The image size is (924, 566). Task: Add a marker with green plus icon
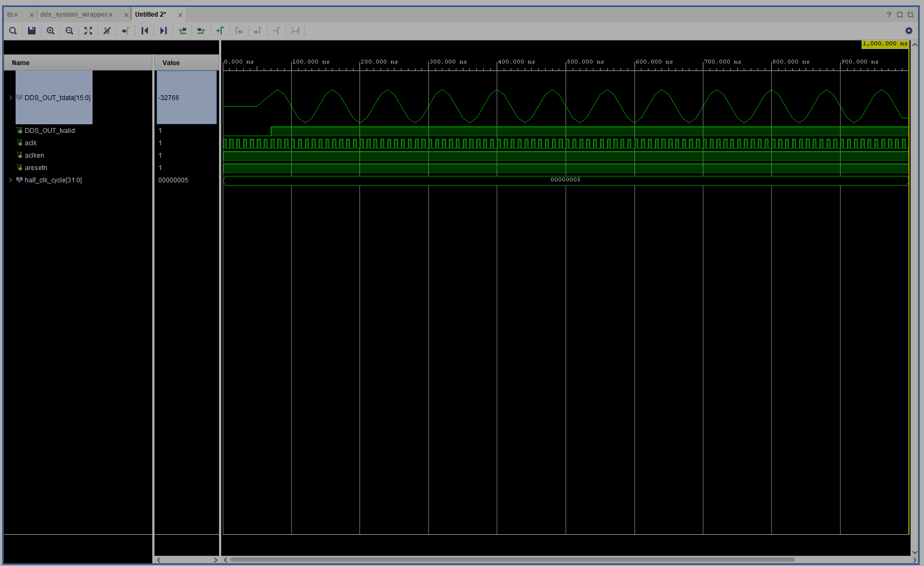[220, 31]
